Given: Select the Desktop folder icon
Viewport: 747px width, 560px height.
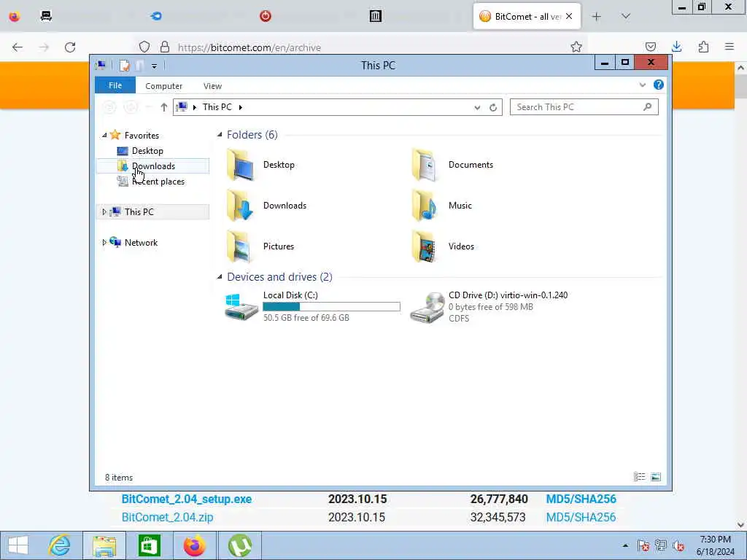Looking at the screenshot, I should pos(241,165).
